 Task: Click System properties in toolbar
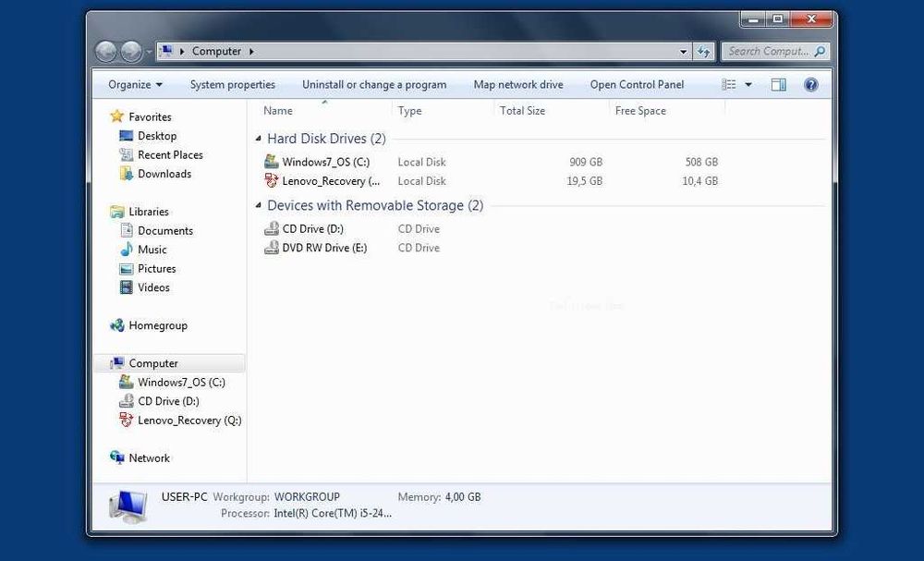pyautogui.click(x=233, y=84)
